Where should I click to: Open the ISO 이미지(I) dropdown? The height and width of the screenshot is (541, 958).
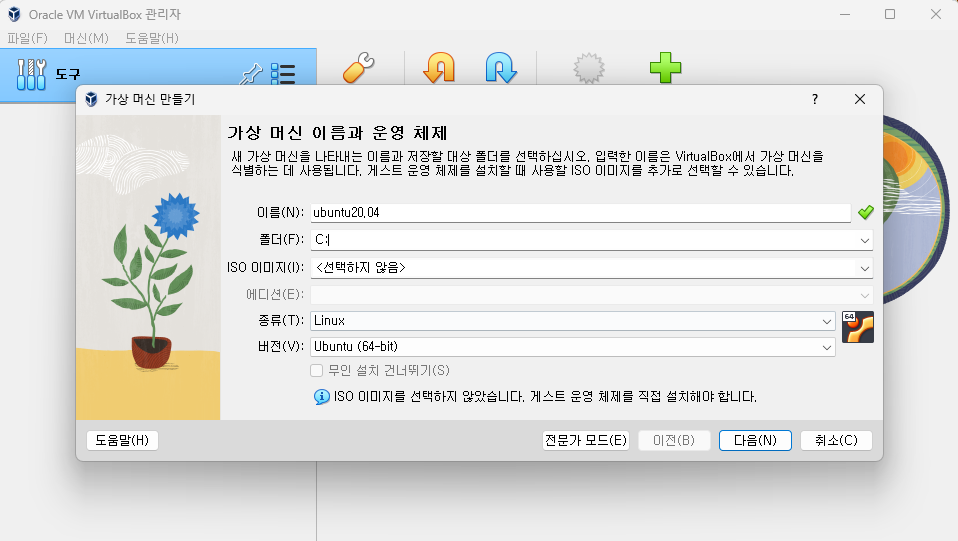point(865,268)
